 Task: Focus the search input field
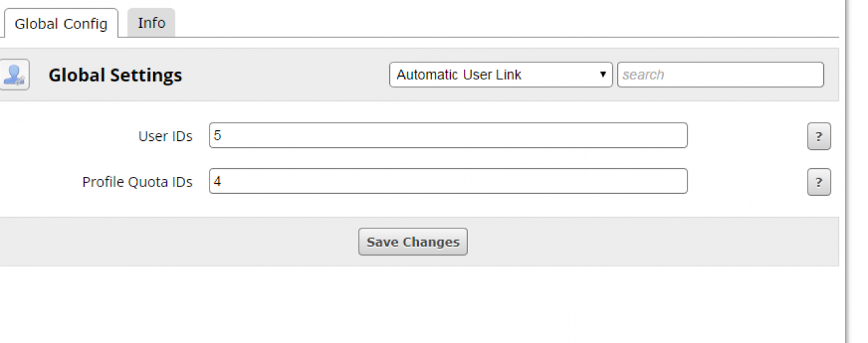click(720, 75)
